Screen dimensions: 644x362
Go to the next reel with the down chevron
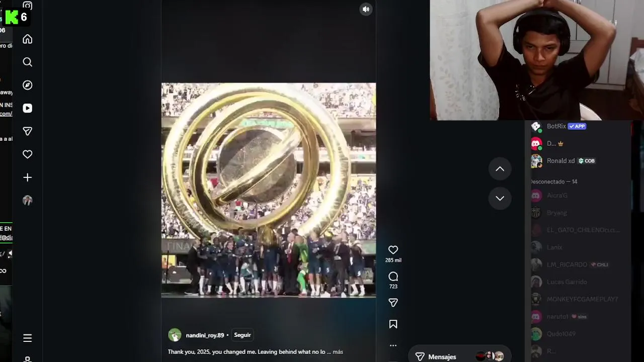[x=500, y=198]
